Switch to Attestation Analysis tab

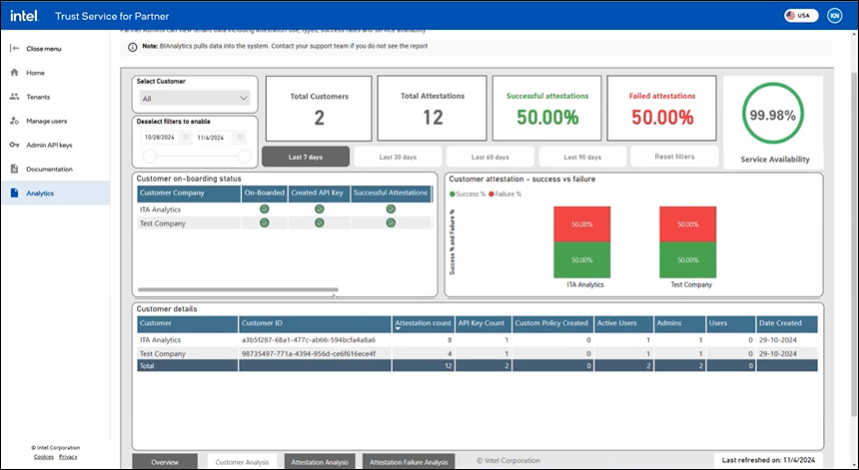click(x=320, y=462)
